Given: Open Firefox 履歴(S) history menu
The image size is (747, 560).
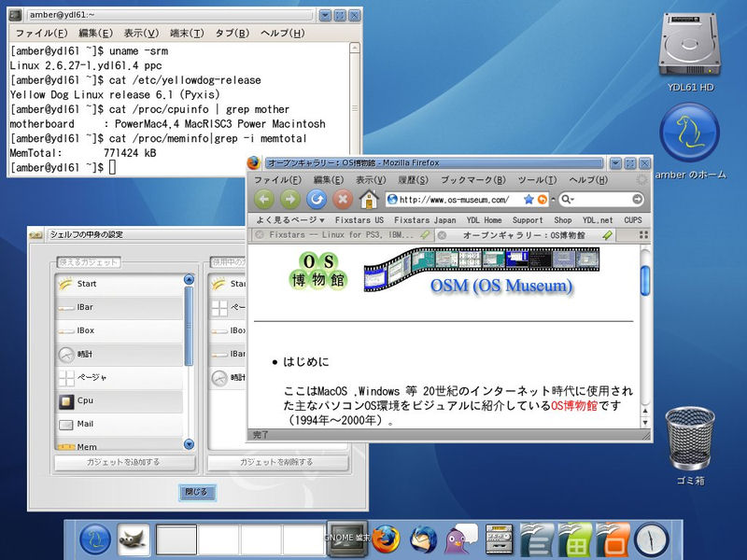Looking at the screenshot, I should (x=413, y=180).
